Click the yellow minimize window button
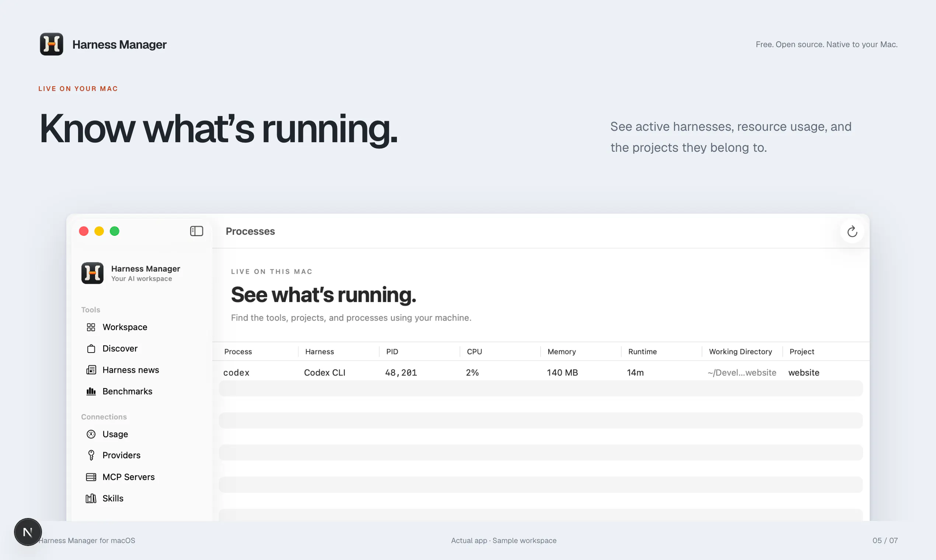 (99, 231)
